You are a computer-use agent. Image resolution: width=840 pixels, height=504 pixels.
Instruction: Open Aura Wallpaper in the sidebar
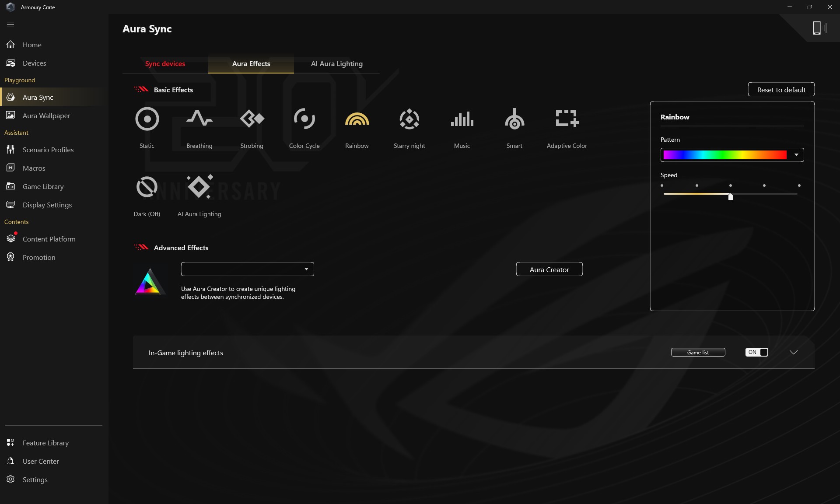click(54, 115)
